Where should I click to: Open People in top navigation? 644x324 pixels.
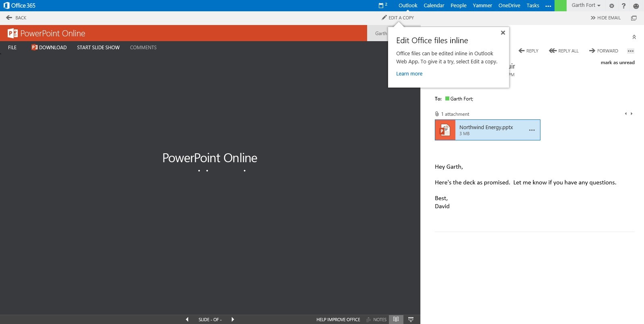[458, 6]
